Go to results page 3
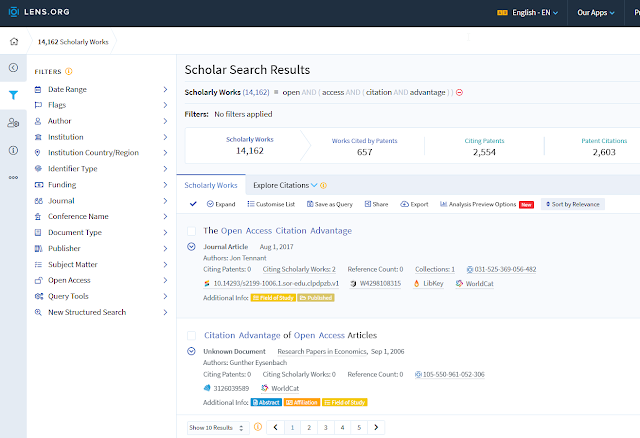Image resolution: width=640 pixels, height=438 pixels. point(326,427)
